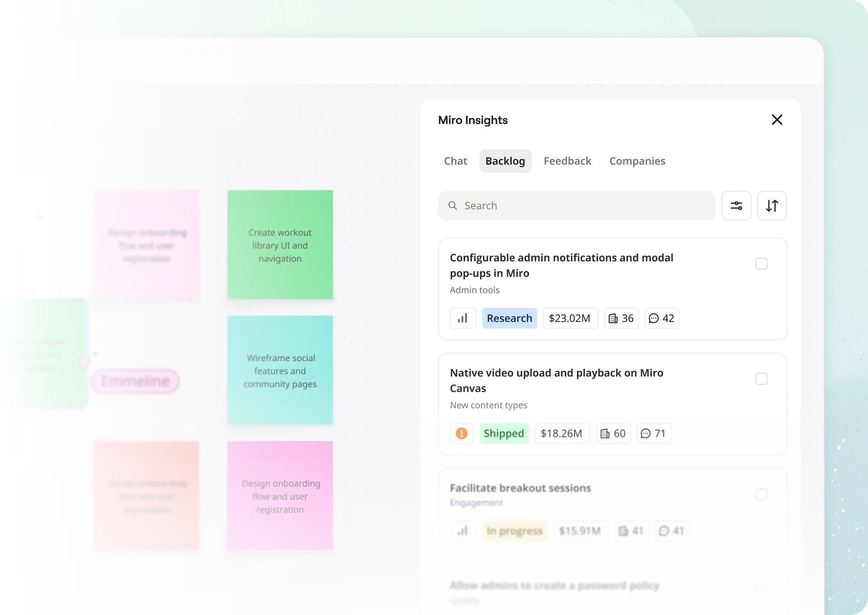Click the $23.02M revenue chip
868x615 pixels.
point(570,318)
